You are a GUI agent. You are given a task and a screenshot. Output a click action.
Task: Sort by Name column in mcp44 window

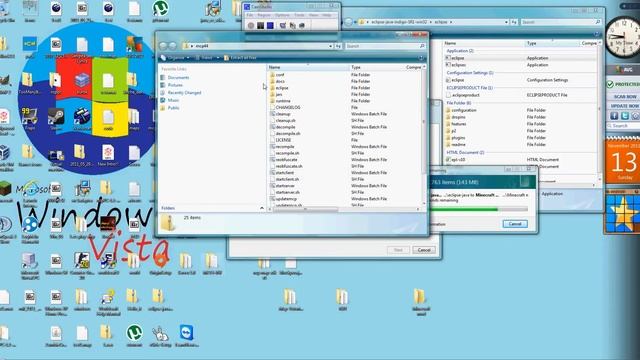pyautogui.click(x=308, y=67)
